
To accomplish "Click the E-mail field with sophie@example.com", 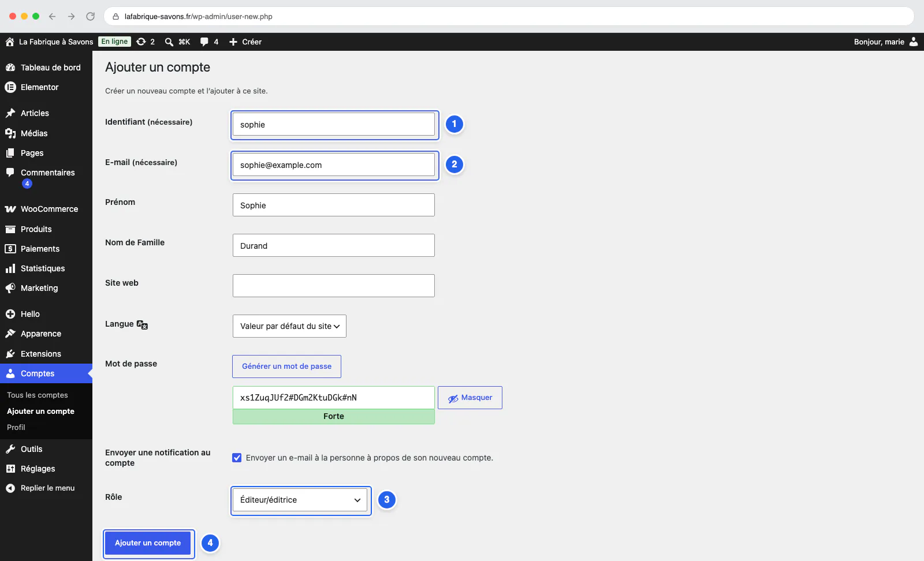I will (x=334, y=164).
